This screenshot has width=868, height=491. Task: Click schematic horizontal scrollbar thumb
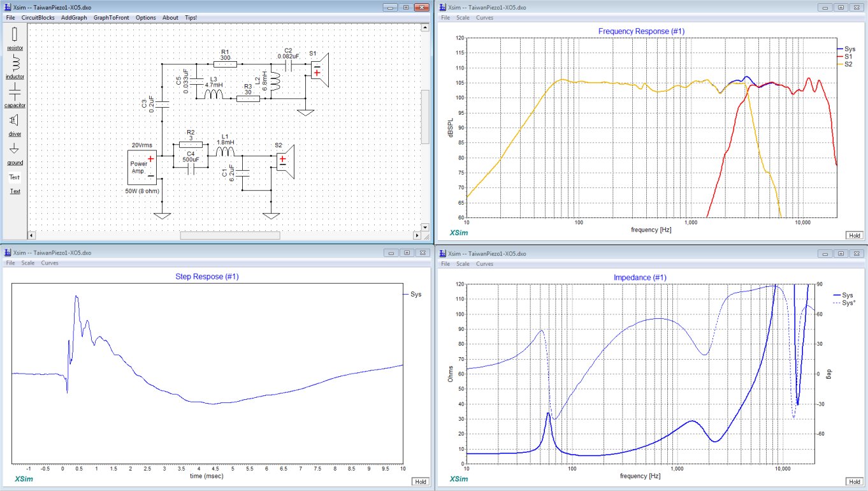pos(230,235)
